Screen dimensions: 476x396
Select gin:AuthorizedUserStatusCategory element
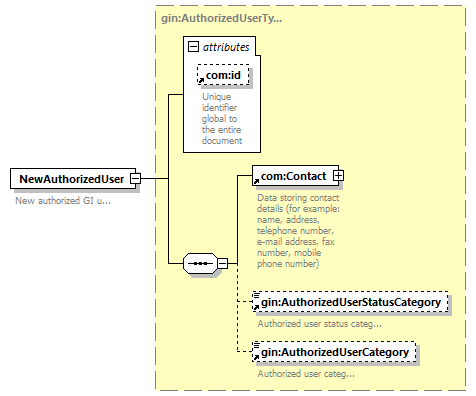[x=350, y=302]
